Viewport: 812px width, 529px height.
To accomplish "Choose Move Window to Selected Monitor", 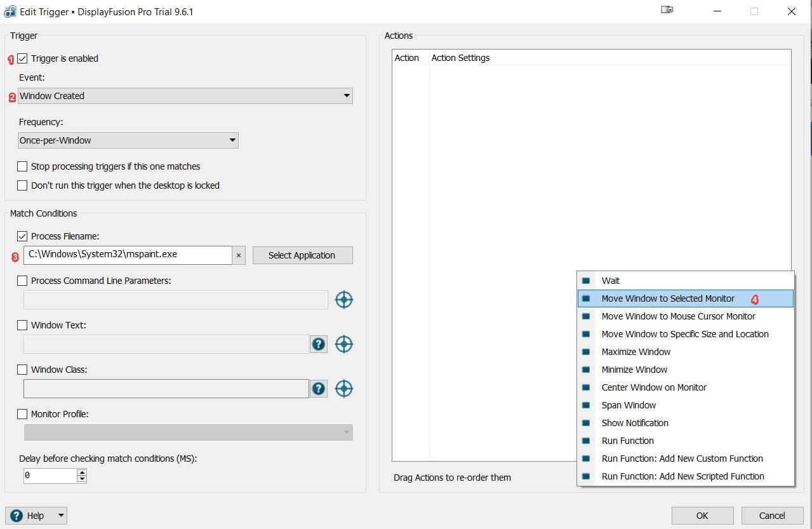I will [x=668, y=298].
